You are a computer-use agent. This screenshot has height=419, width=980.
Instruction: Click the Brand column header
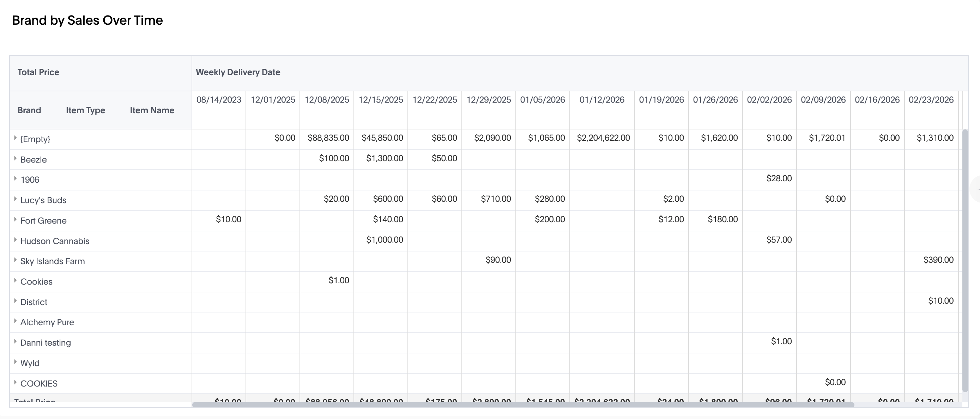(x=29, y=110)
